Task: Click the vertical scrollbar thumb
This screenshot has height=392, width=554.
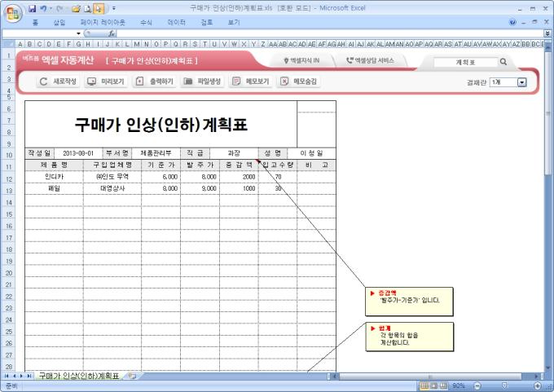Action: 548,113
